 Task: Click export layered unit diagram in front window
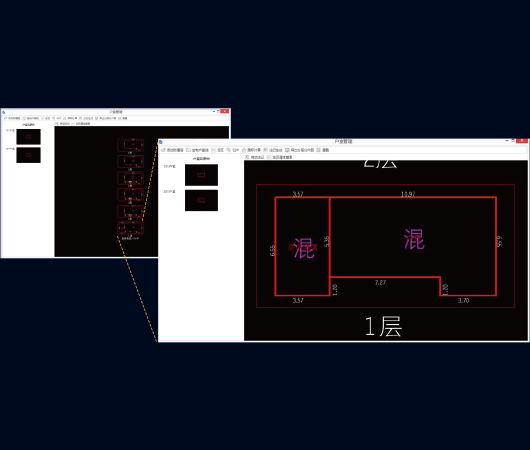(x=299, y=150)
